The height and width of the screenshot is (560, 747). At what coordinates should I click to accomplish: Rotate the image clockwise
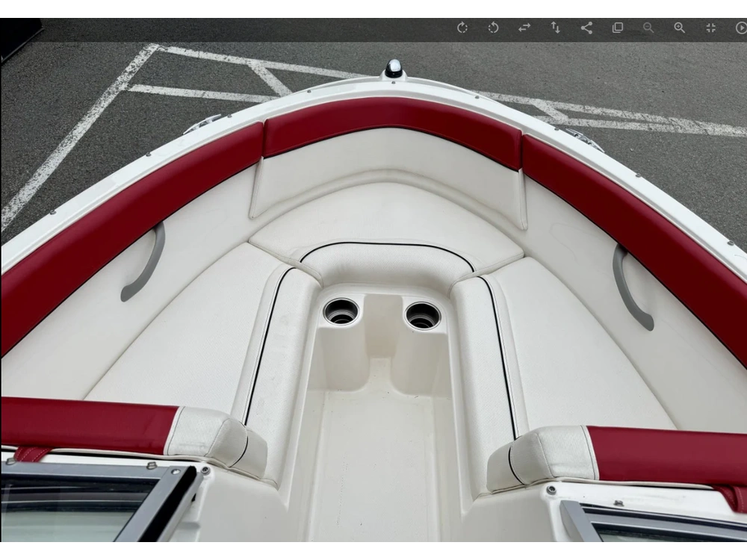click(x=462, y=28)
